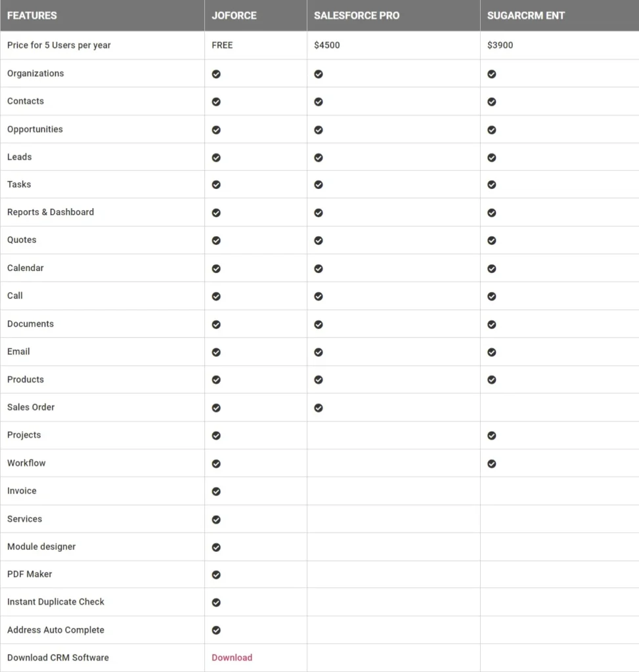This screenshot has width=639, height=672.
Task: Click the Download link for Joforce
Action: 232,658
